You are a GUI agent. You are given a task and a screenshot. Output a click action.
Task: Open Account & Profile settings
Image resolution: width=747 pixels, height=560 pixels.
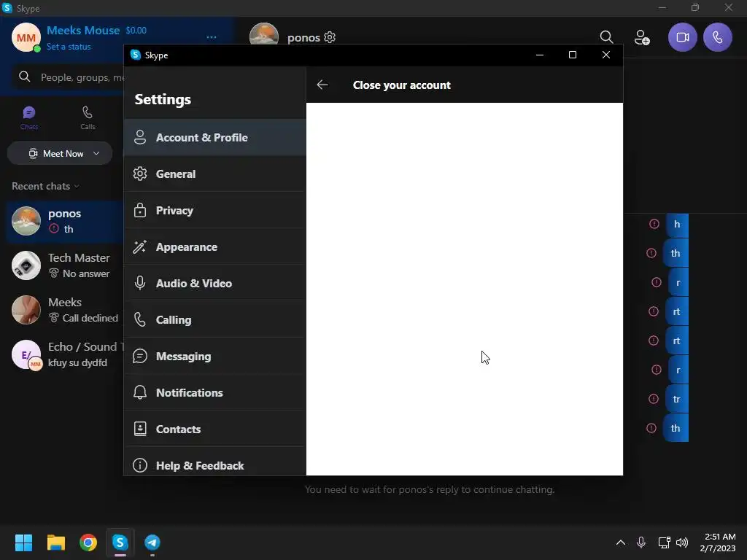[215, 137]
